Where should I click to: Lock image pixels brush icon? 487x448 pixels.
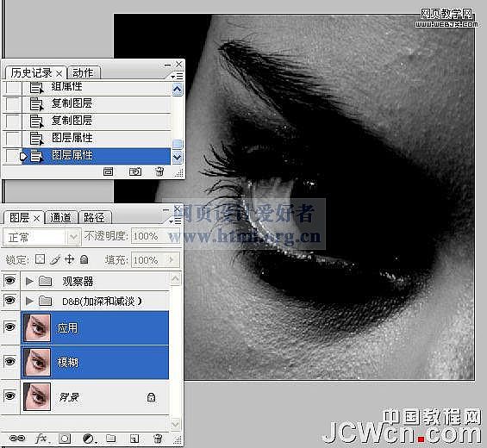point(55,259)
